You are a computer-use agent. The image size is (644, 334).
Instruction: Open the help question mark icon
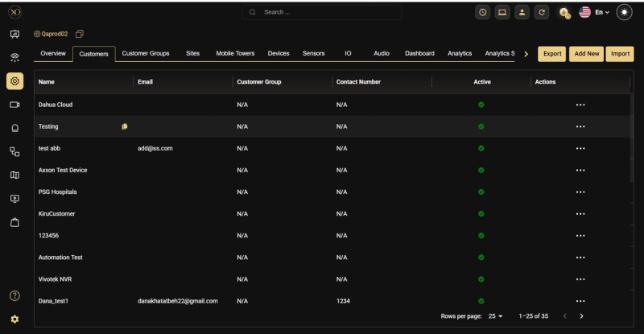[14, 296]
